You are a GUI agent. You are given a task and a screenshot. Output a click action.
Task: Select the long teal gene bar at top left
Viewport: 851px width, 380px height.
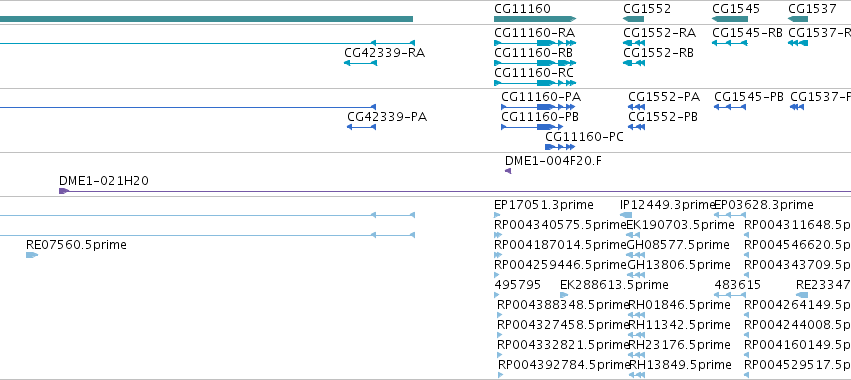click(x=206, y=19)
